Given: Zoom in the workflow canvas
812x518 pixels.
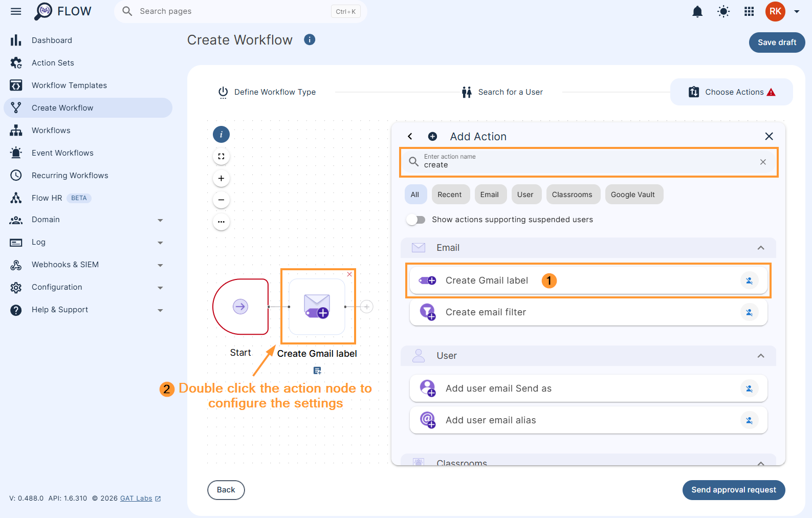Looking at the screenshot, I should (221, 178).
